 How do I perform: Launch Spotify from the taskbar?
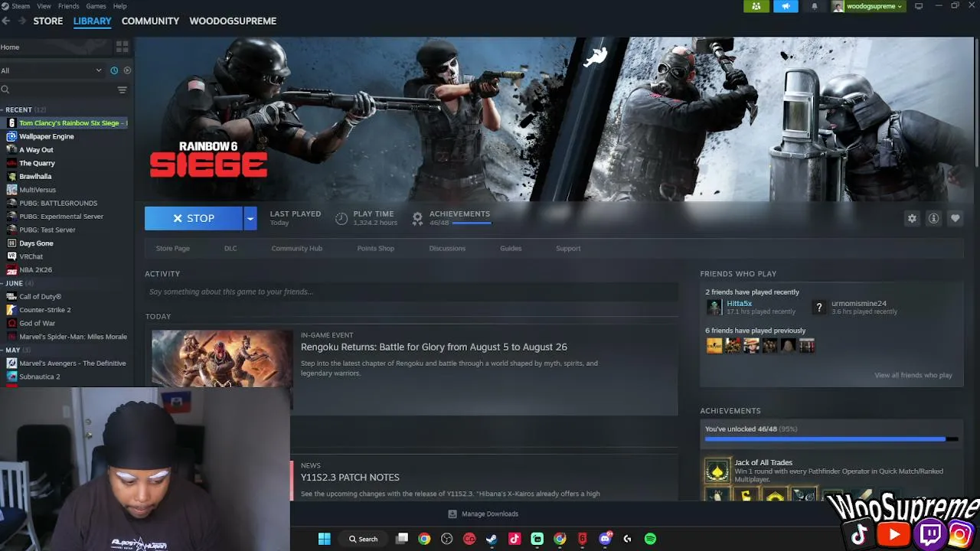tap(650, 539)
